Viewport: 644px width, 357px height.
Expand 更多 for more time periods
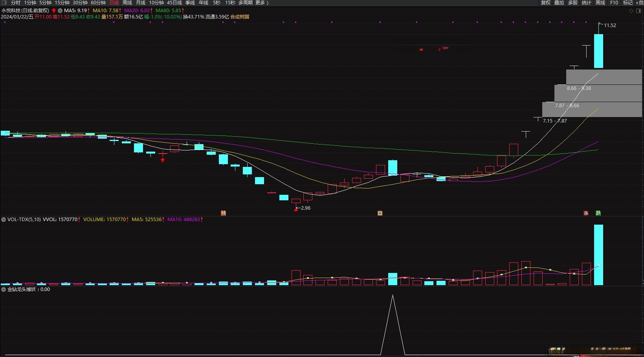coord(262,3)
